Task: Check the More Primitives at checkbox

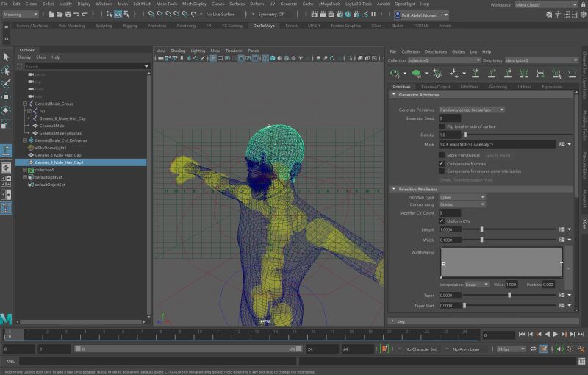Action: 442,155
